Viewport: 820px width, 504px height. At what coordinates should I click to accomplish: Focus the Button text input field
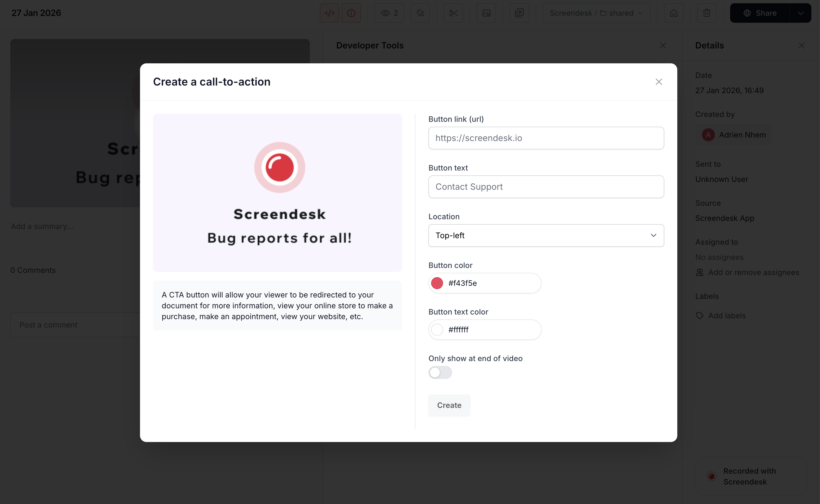pyautogui.click(x=546, y=187)
